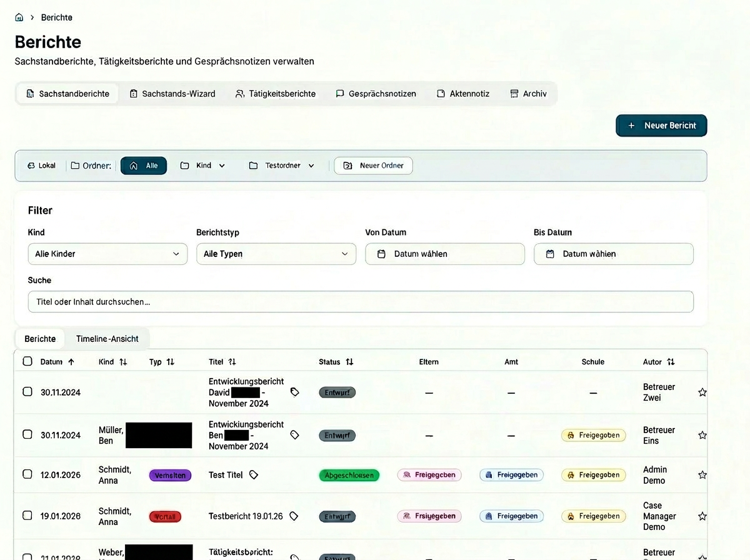Open the Alle Kinder filter dropdown
Image resolution: width=750 pixels, height=560 pixels.
coord(107,254)
